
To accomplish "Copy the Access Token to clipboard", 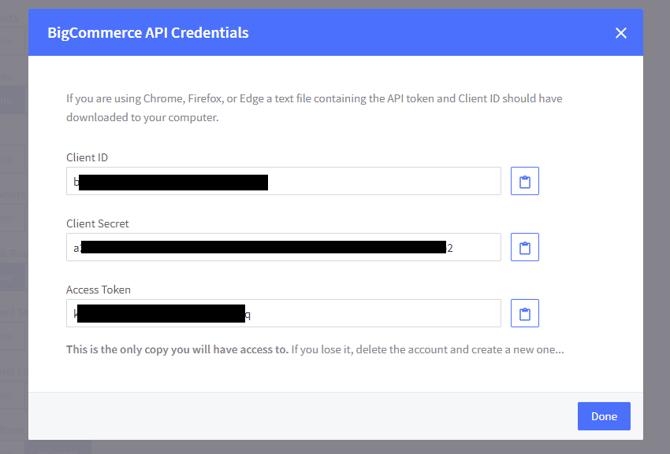I will pyautogui.click(x=525, y=313).
